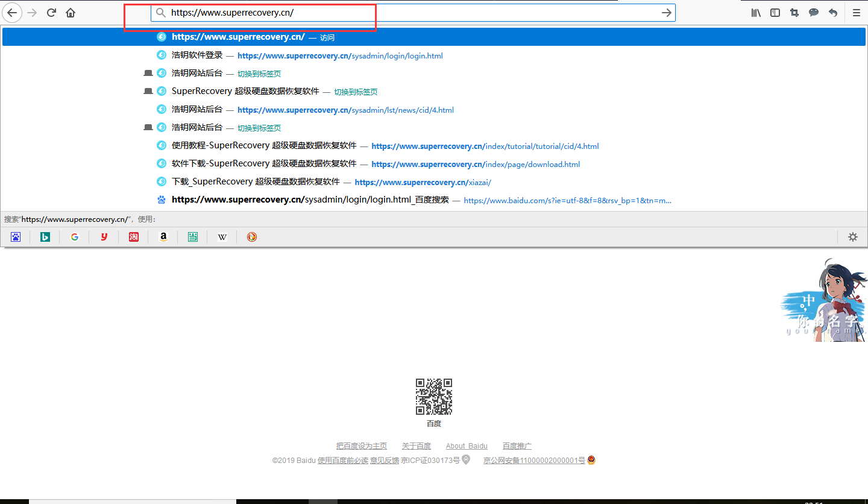
Task: Open 使用百度前必读 link
Action: [x=343, y=461]
